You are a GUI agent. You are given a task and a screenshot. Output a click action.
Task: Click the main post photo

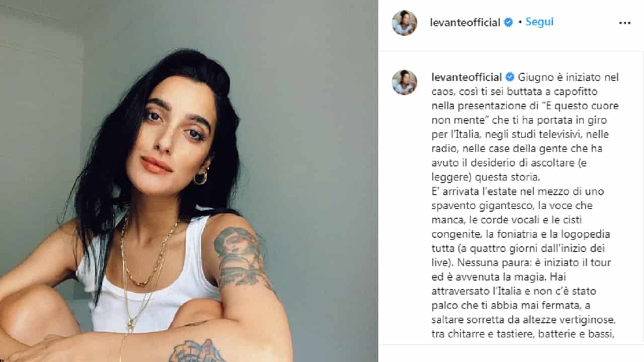(189, 181)
